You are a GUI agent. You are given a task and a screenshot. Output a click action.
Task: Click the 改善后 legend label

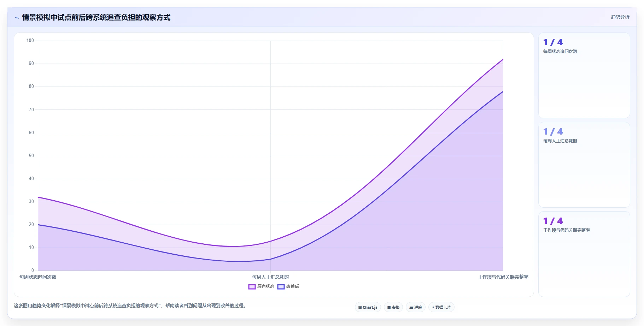click(x=293, y=286)
